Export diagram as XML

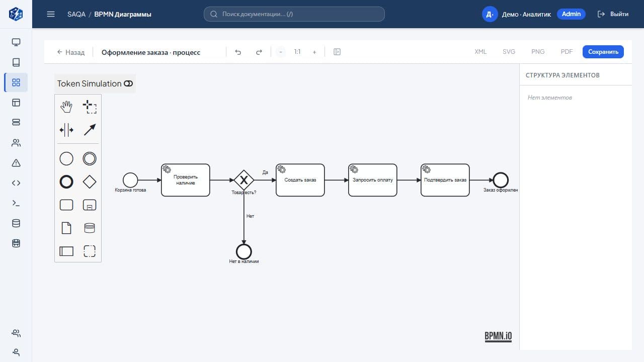[480, 52]
